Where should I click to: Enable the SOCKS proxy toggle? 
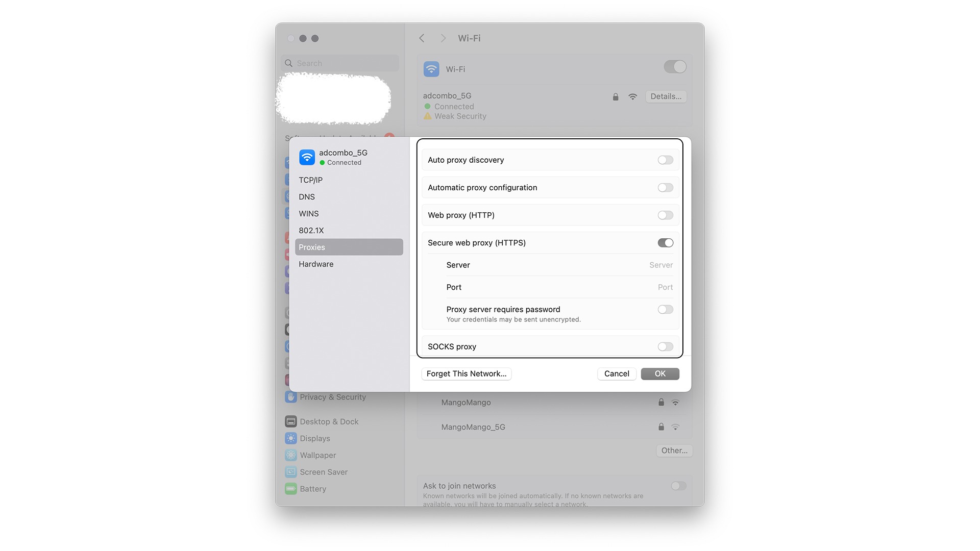point(665,346)
